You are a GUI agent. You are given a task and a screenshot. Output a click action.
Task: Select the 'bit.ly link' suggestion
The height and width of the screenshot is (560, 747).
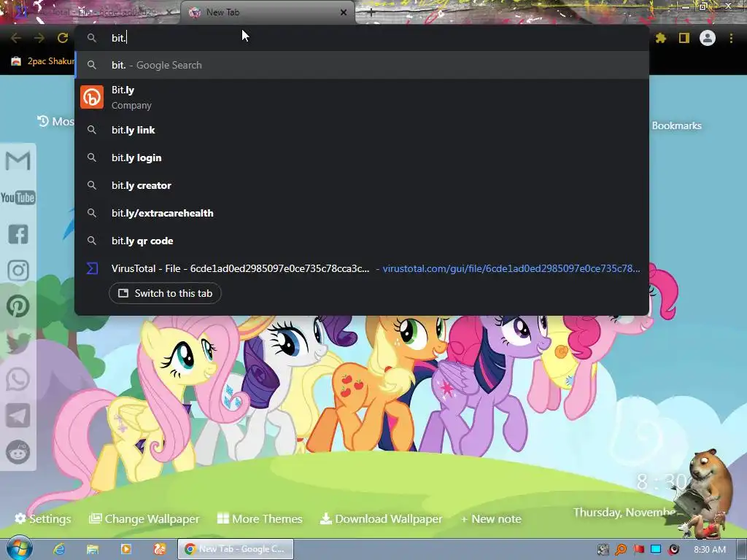[362, 130]
